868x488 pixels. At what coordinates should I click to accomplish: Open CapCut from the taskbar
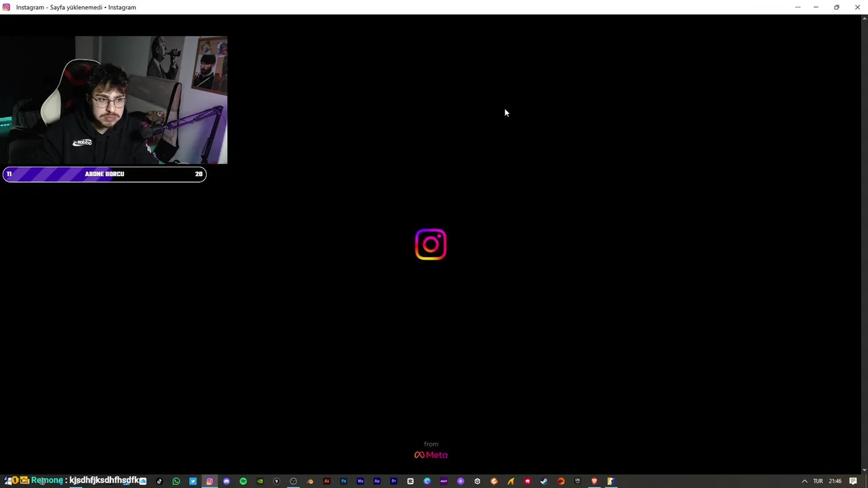coord(410,481)
